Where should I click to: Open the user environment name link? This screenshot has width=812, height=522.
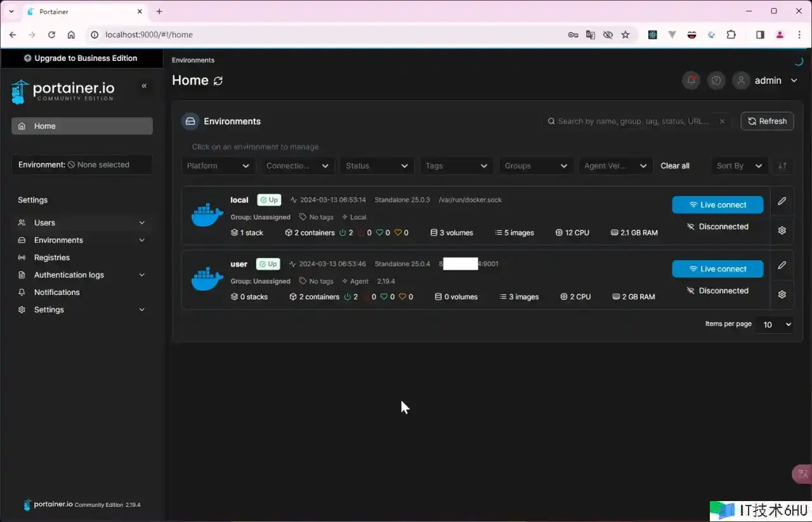(x=239, y=264)
